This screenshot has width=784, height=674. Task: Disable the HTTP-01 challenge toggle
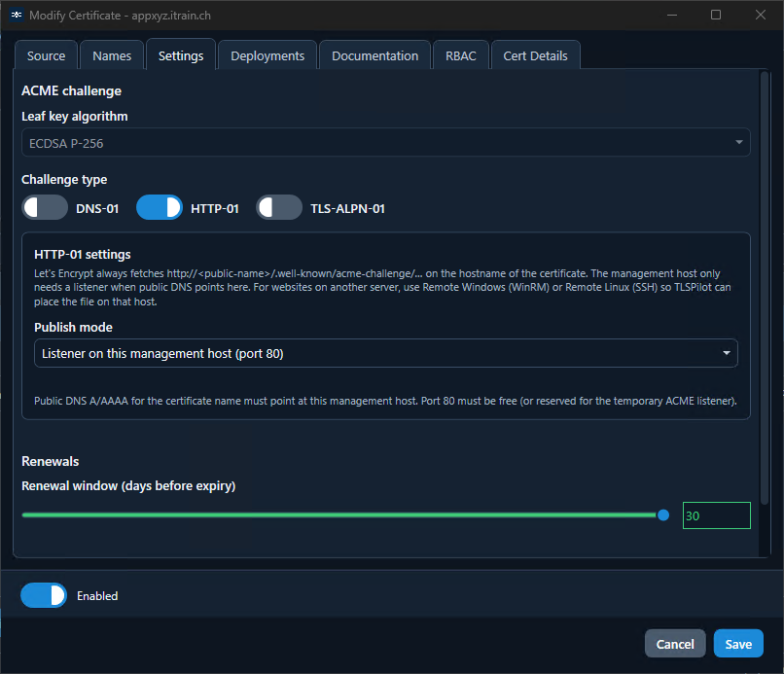tap(160, 207)
